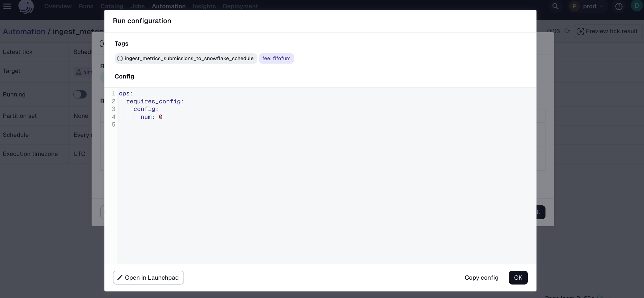Open the help question mark icon

619,6
